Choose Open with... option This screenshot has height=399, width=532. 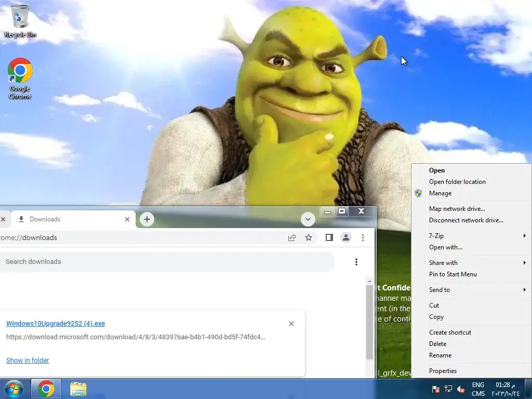tap(472, 247)
